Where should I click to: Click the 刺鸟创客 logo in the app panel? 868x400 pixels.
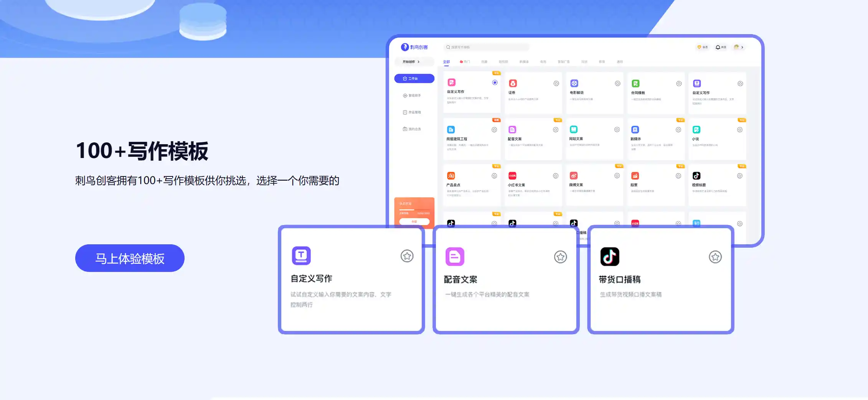tap(414, 47)
